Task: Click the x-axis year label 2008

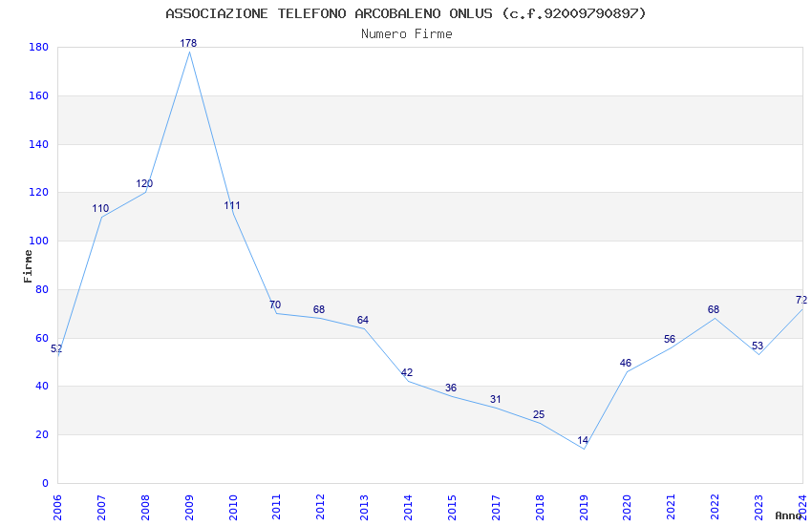Action: [145, 507]
